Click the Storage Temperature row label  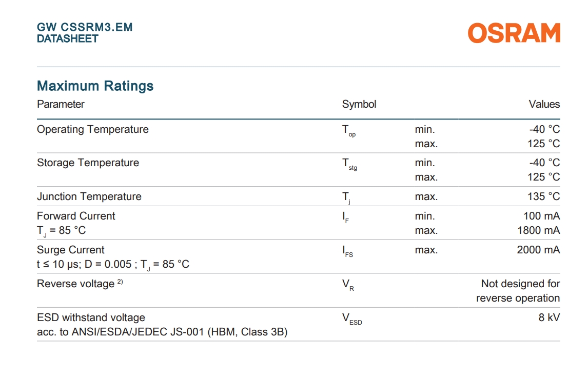click(88, 163)
